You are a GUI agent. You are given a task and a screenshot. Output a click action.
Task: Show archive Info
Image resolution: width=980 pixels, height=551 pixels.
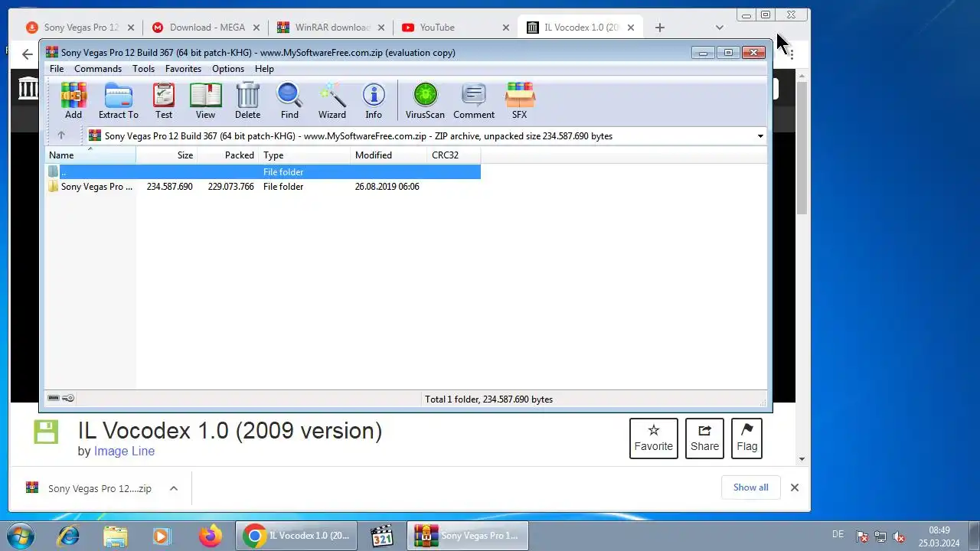point(374,100)
